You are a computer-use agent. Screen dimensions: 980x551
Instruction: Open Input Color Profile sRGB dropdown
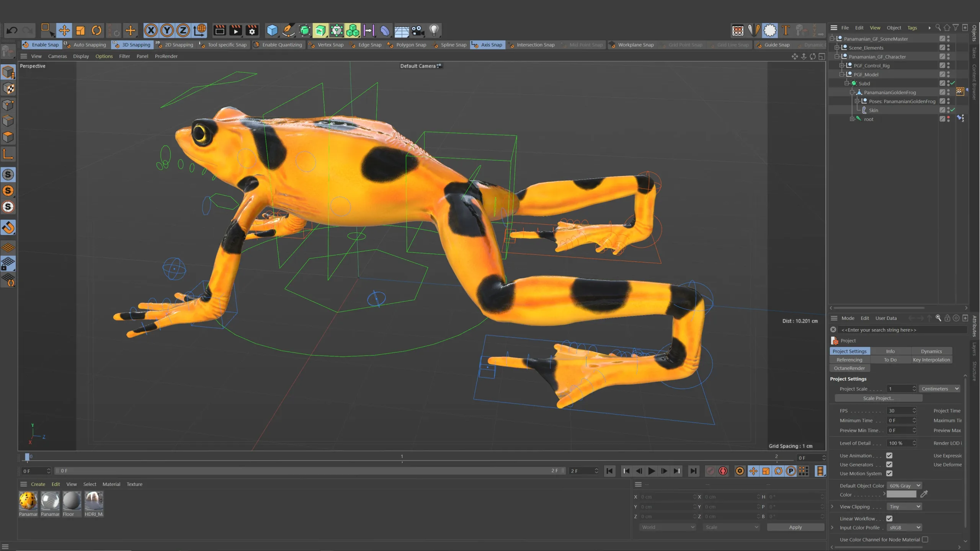[905, 527]
